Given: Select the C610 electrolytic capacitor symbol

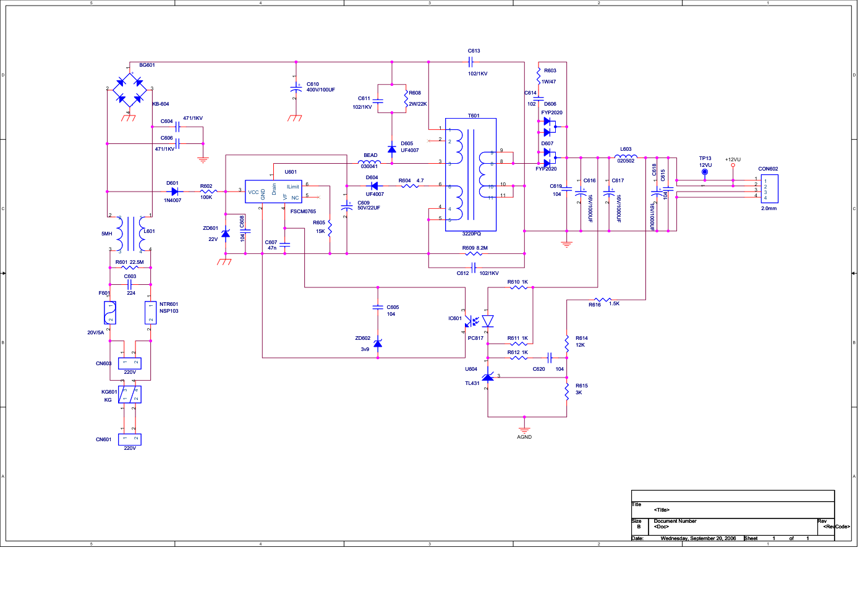Looking at the screenshot, I should coord(296,88).
